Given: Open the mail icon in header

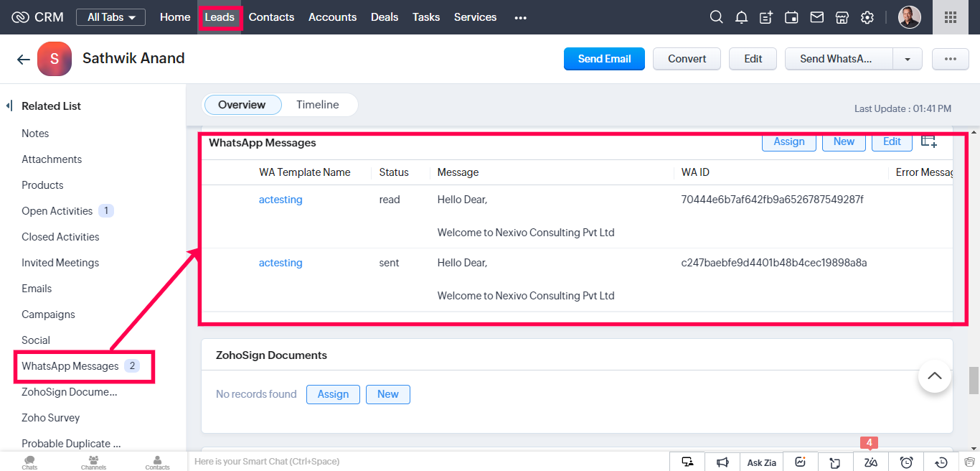Looking at the screenshot, I should pos(816,17).
